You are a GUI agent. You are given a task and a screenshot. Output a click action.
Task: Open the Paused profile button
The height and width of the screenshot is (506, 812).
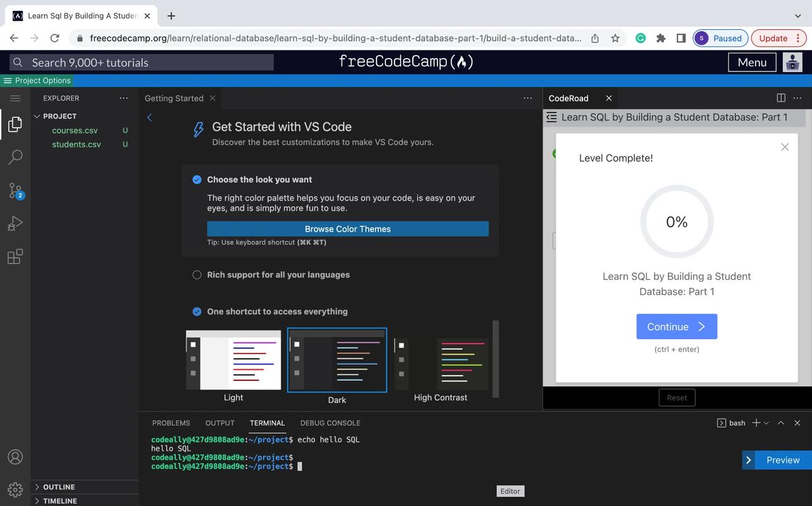(720, 38)
